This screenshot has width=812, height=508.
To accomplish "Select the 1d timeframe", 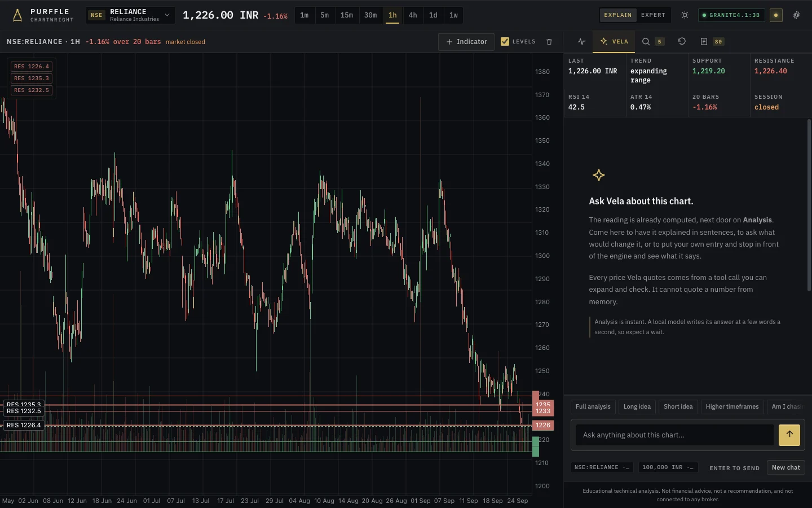I will pos(433,15).
